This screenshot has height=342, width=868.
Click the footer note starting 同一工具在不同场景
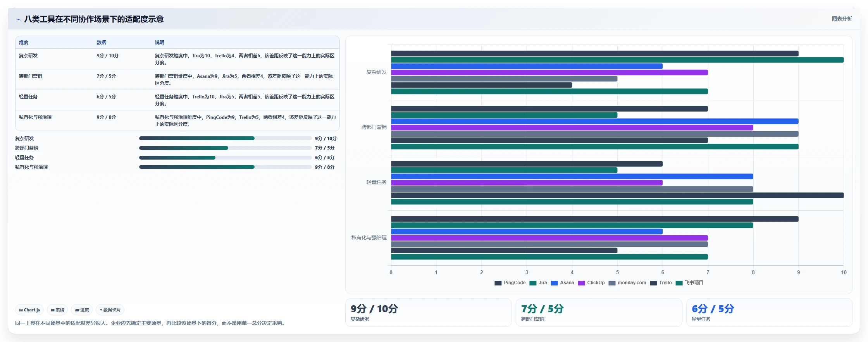click(x=151, y=323)
